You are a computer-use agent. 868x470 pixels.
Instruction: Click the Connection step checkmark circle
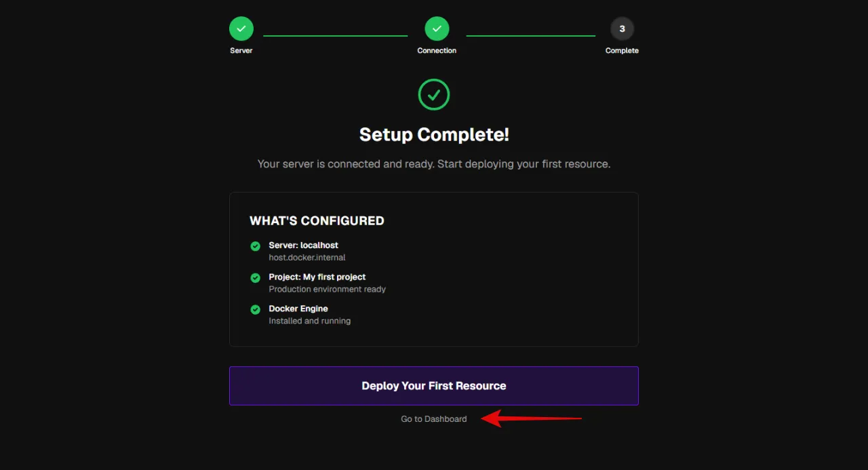(437, 28)
